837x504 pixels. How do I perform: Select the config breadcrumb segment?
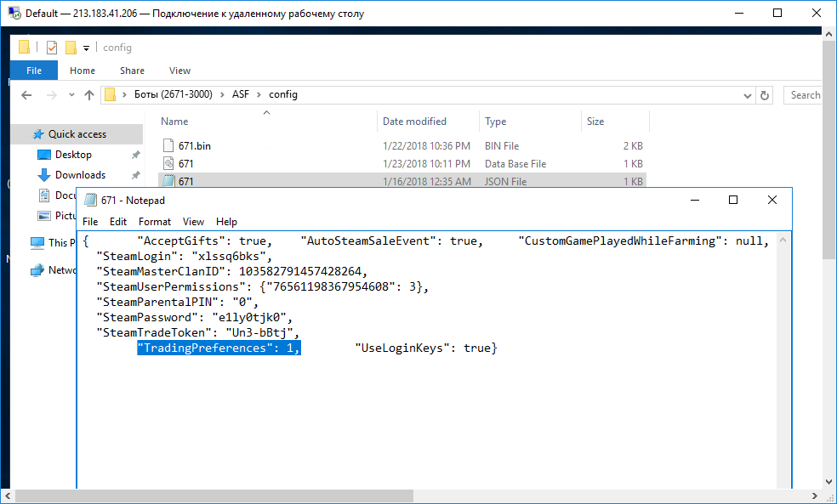283,94
